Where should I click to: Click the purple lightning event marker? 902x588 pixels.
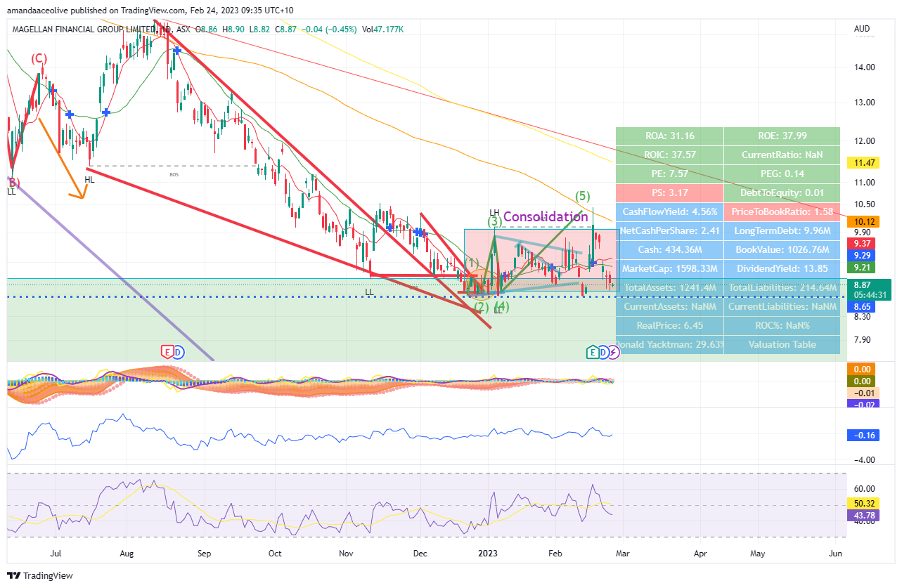tap(613, 351)
